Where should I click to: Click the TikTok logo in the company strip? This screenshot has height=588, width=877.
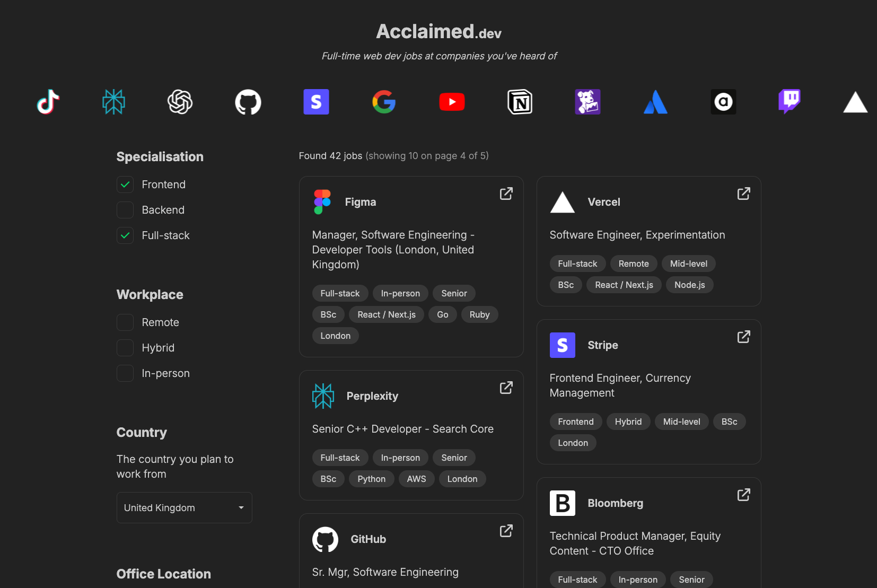click(x=48, y=102)
